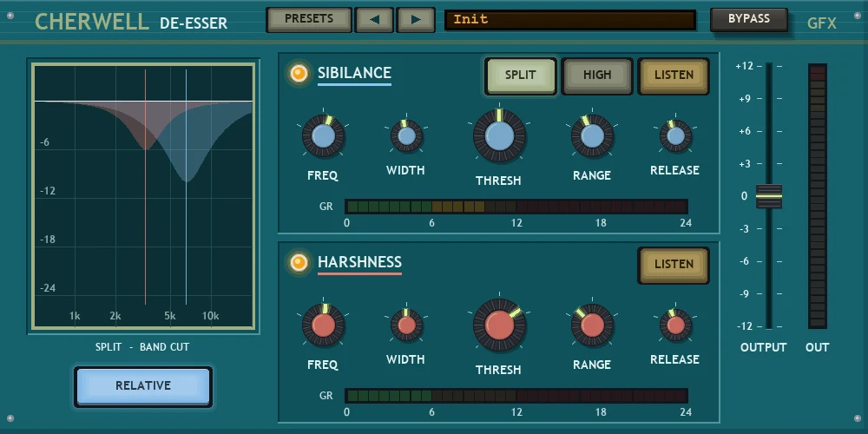Click the 10k frequency label in graph
This screenshot has height=434, width=868.
[x=210, y=316]
